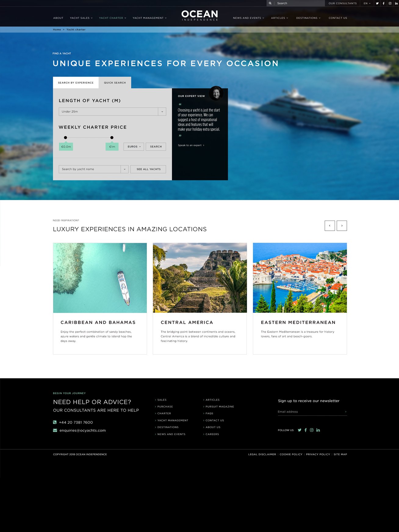Click enquiries@ocyachts.com email link

[83, 431]
